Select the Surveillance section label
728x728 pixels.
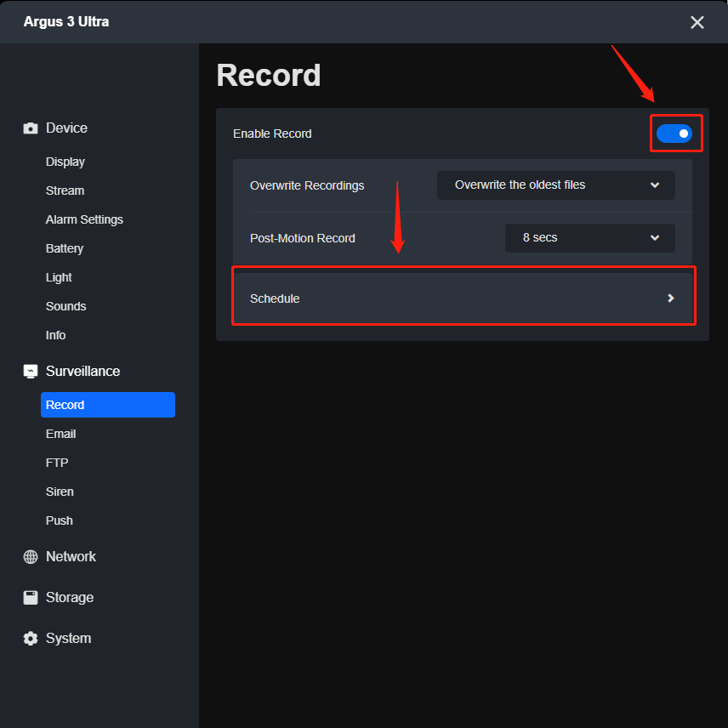click(x=82, y=371)
